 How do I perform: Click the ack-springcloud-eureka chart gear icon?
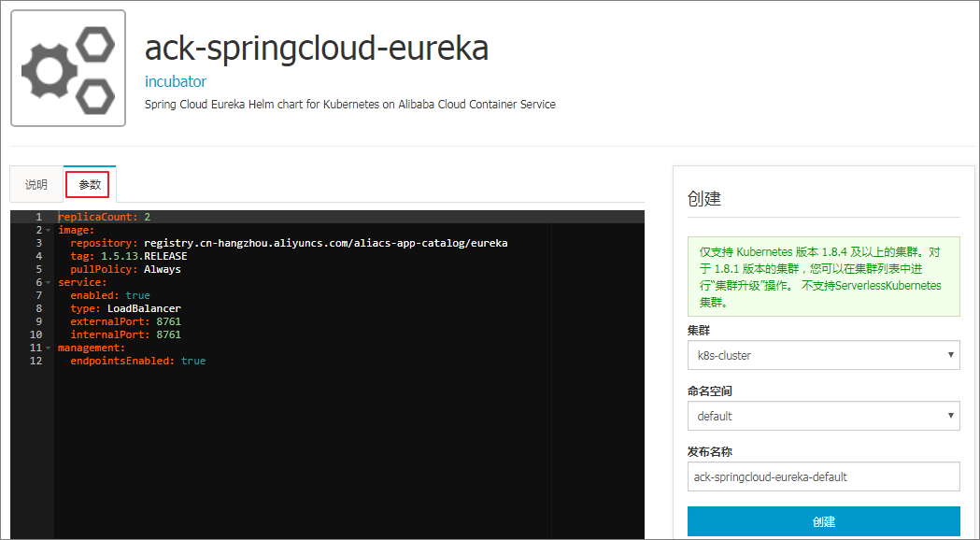[68, 68]
